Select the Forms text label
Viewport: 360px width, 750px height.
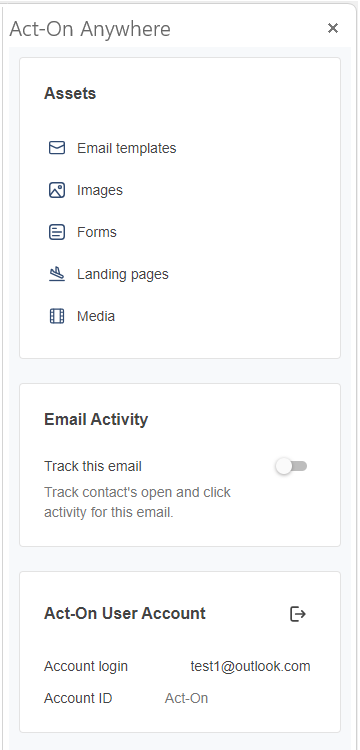click(97, 232)
